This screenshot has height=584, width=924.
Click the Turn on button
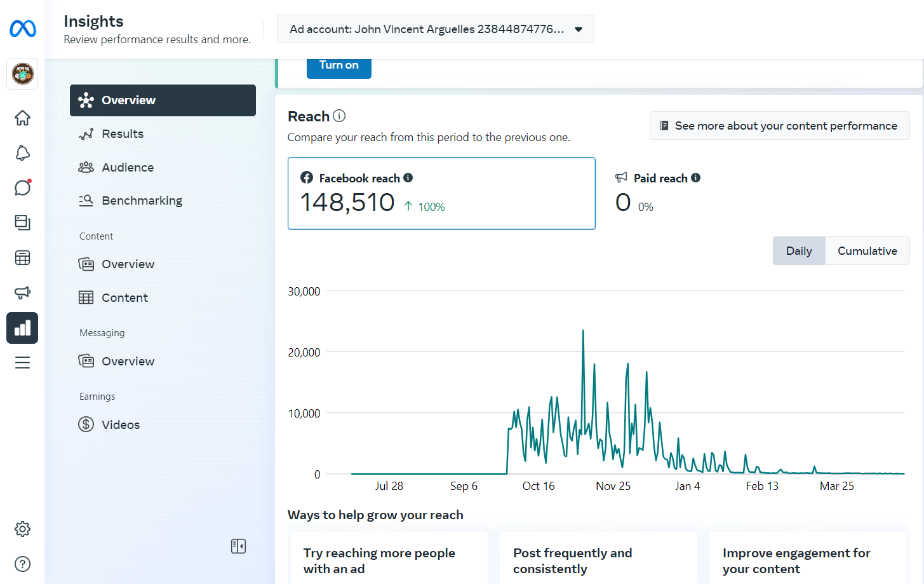[x=338, y=65]
